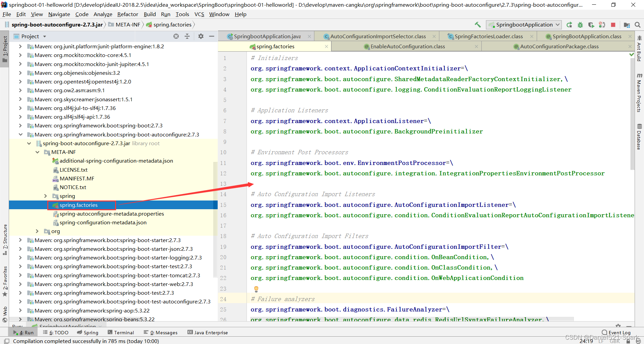Open the Messages tool window

[161, 333]
